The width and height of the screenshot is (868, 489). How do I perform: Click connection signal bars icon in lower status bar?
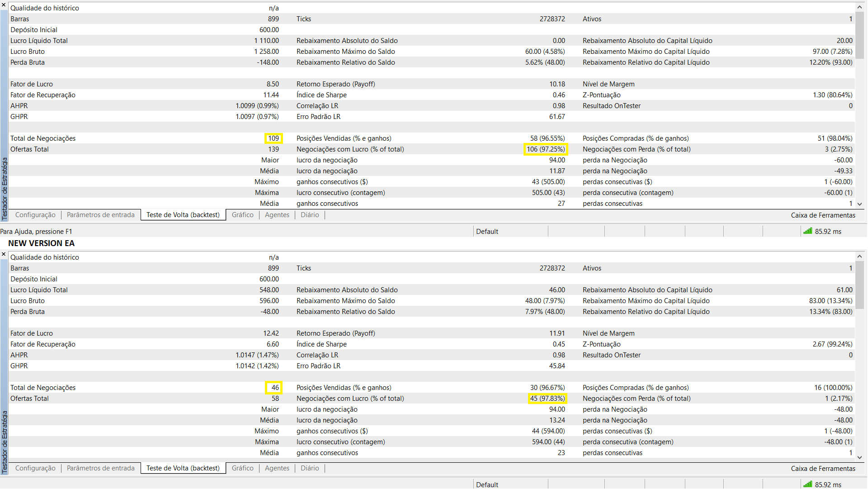807,484
